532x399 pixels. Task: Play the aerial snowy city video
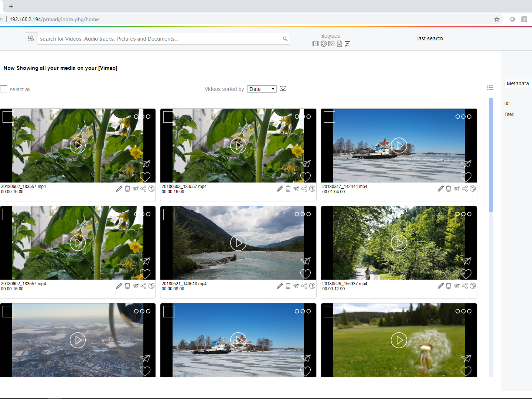tap(78, 340)
